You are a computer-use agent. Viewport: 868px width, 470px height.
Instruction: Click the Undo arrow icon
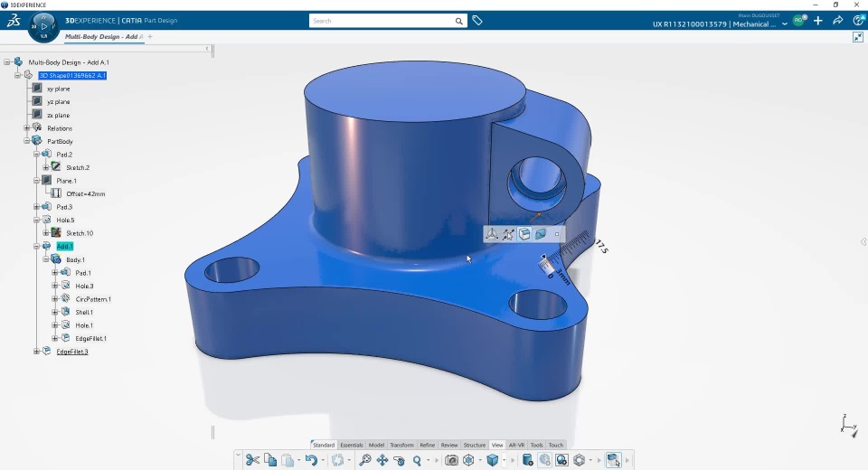311,460
